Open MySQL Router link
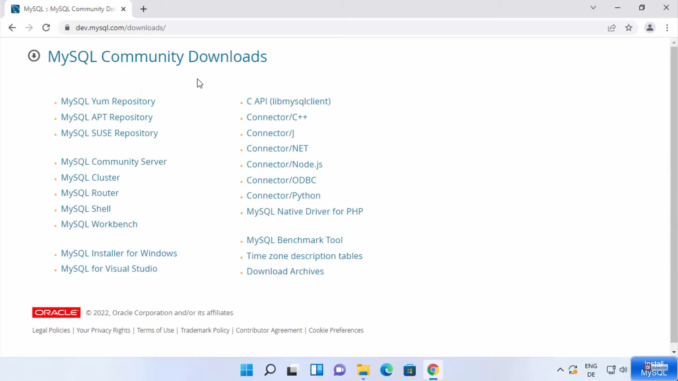The width and height of the screenshot is (678, 381). pos(90,193)
